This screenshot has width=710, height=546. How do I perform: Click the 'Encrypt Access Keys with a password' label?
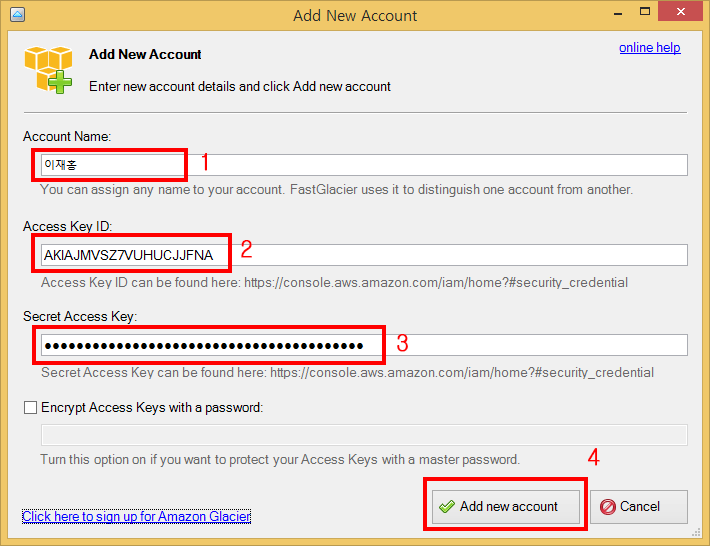(151, 408)
